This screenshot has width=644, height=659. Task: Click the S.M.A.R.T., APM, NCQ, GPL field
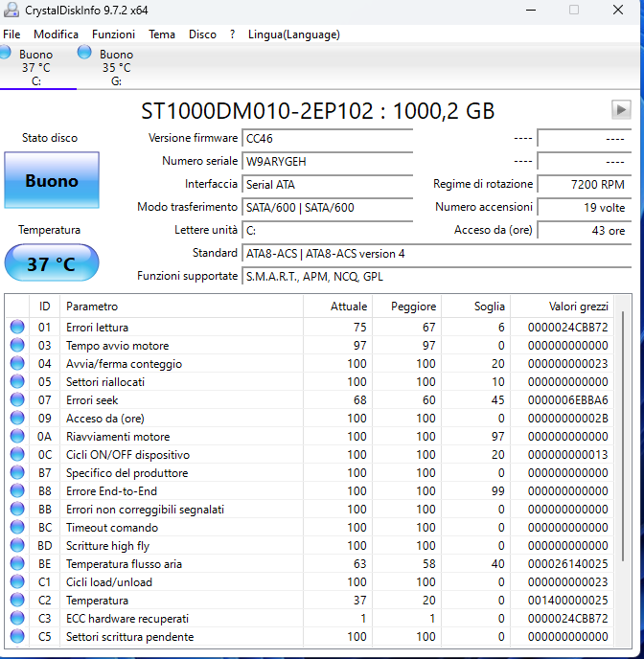pyautogui.click(x=437, y=277)
